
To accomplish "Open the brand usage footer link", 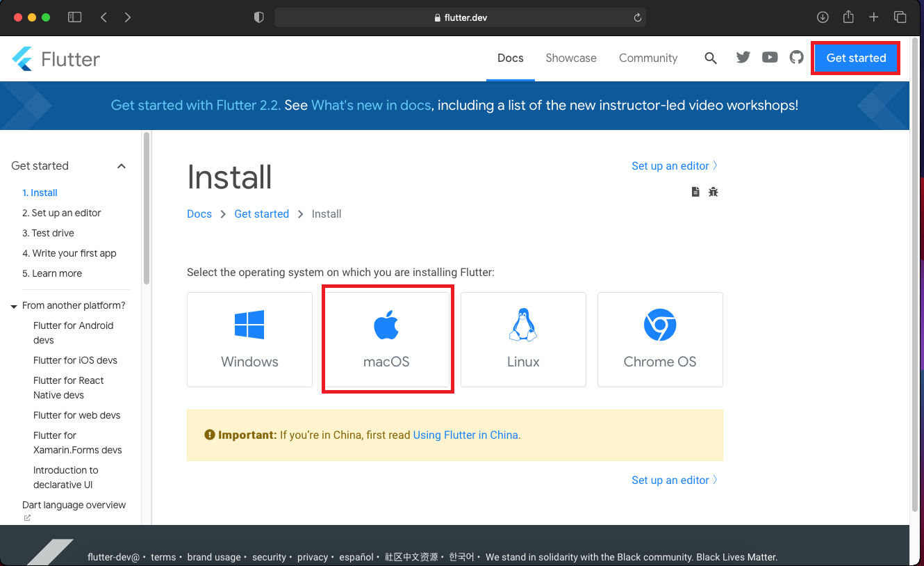I will coord(214,557).
